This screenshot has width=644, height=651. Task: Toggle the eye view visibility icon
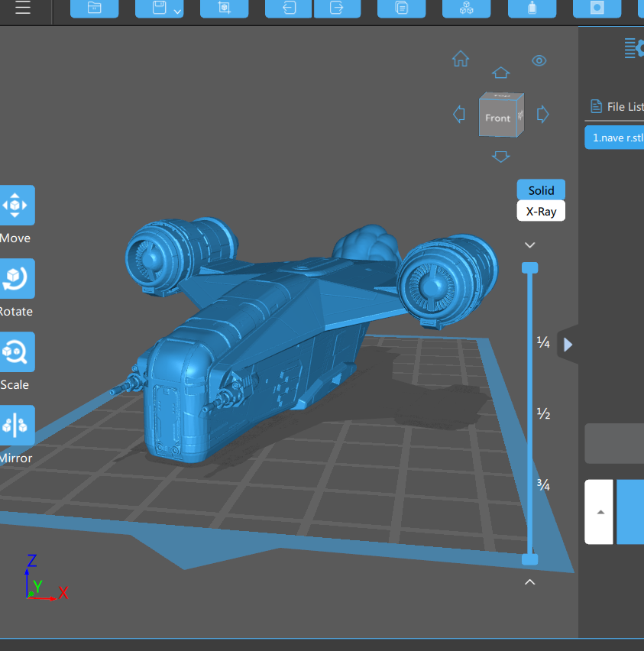[539, 60]
